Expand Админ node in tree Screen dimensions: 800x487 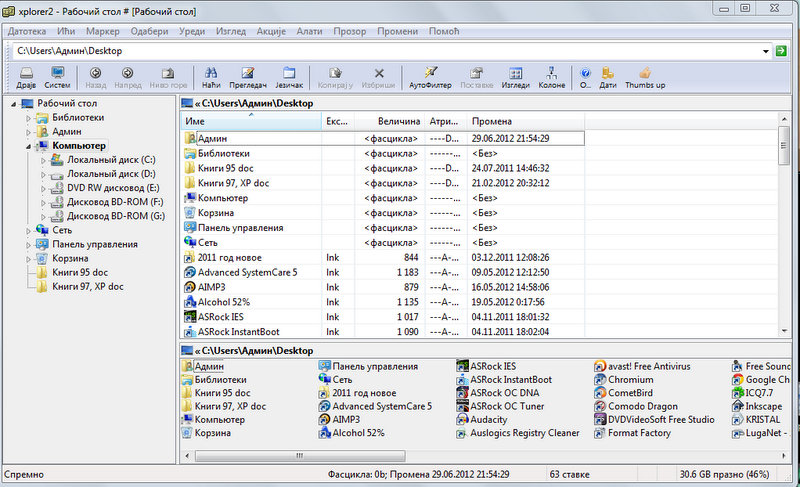coord(29,132)
